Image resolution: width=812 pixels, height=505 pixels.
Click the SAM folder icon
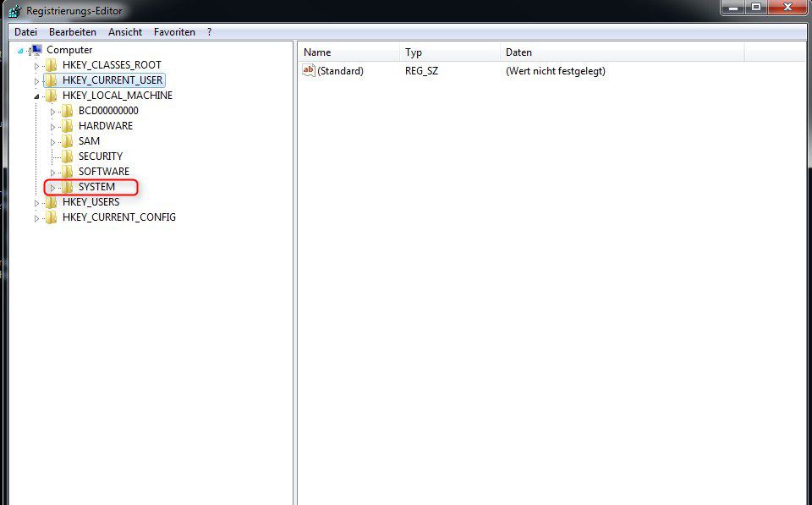(68, 140)
